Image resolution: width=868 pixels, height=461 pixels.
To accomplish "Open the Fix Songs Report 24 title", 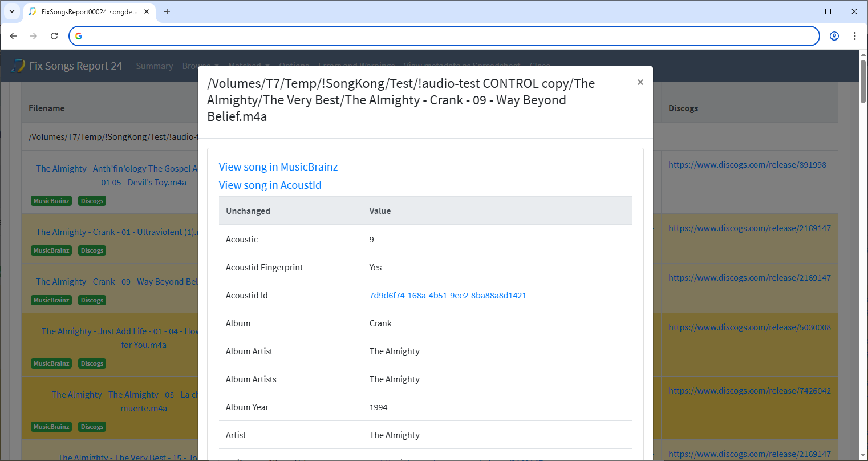I will [x=75, y=66].
